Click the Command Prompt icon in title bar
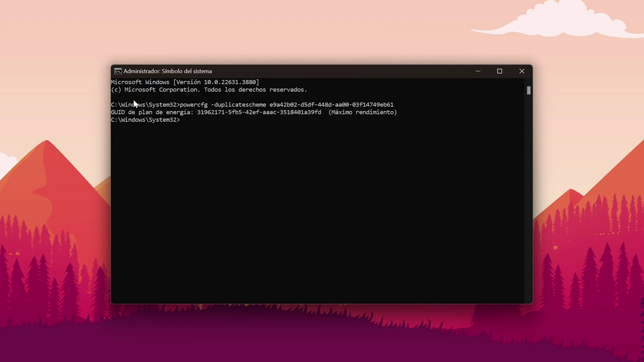Image resolution: width=644 pixels, height=362 pixels. [x=118, y=71]
